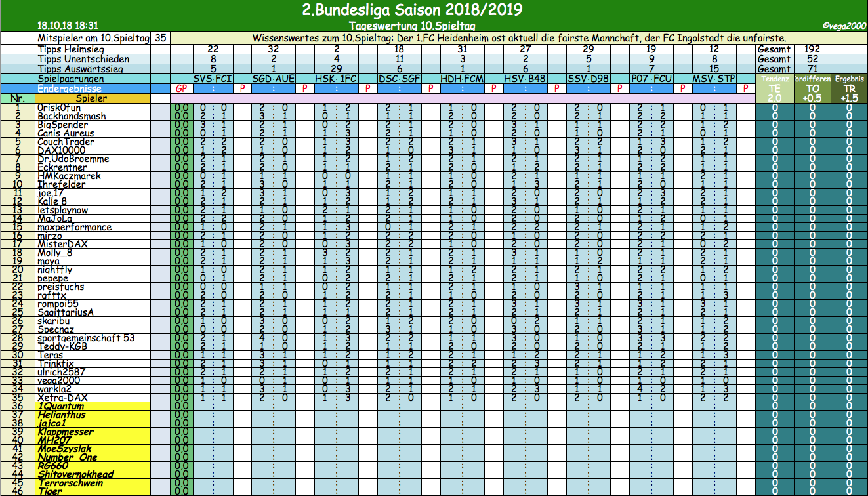Click the subtitle "Tageswertung 10.Spieltag"
This screenshot has height=496, width=868.
point(412,26)
